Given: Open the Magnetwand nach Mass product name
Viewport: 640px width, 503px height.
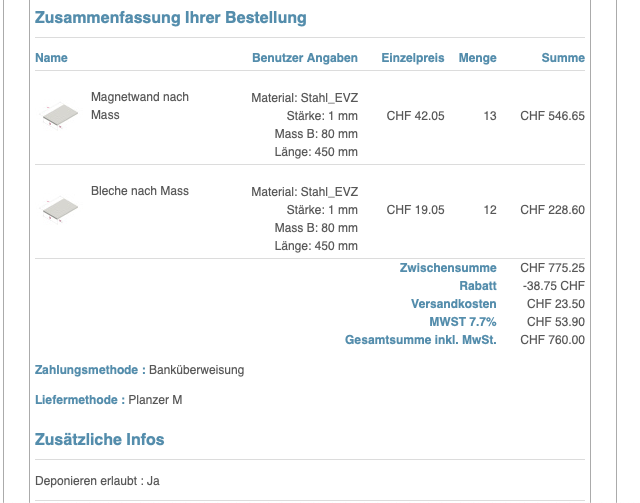Looking at the screenshot, I should click(x=139, y=106).
